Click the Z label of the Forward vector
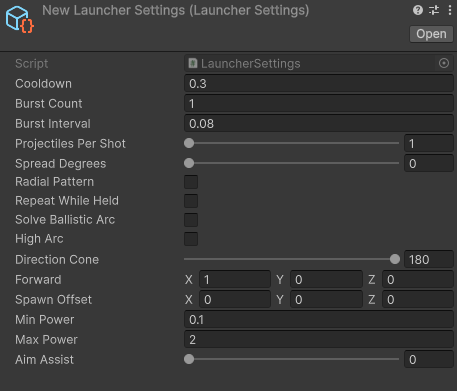457x391 pixels. point(372,280)
